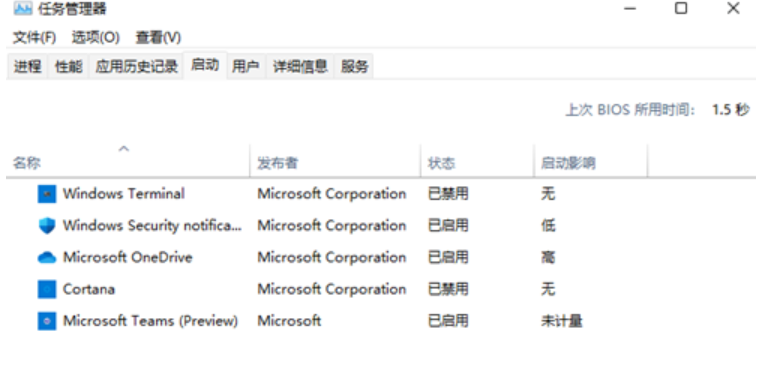
Task: Select the Microsoft Teams (Preview) name
Action: click(151, 321)
